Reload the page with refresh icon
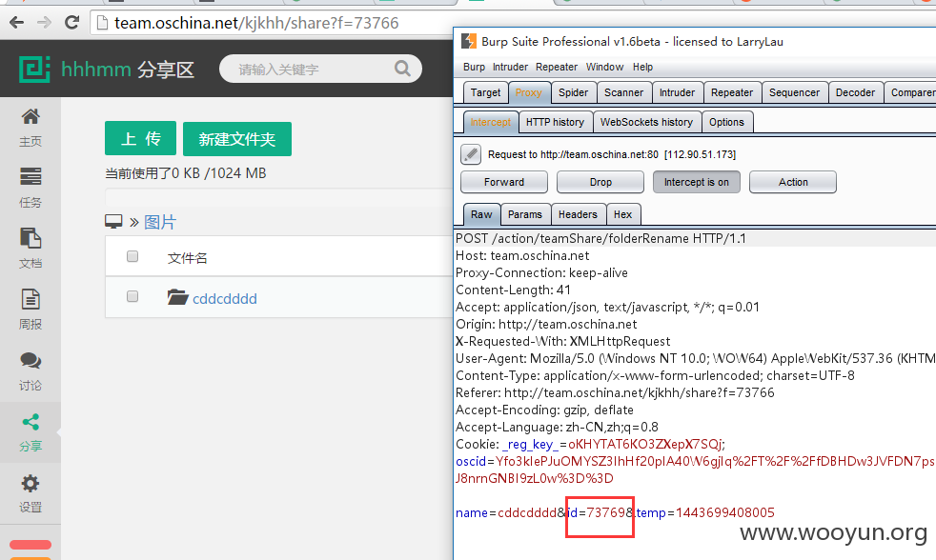Screen dimensions: 936x560 (x=72, y=23)
